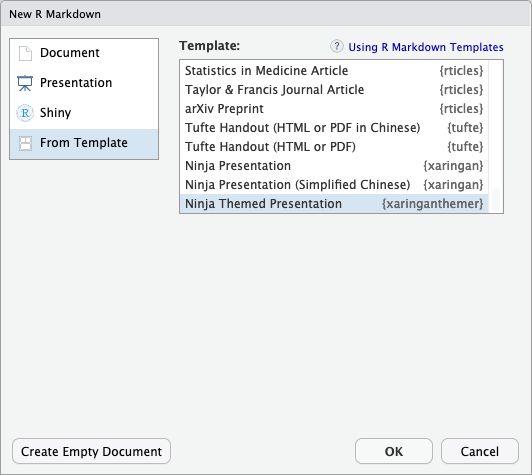Click Create Empty Document button
Screen dimensions: 532x475
91,451
